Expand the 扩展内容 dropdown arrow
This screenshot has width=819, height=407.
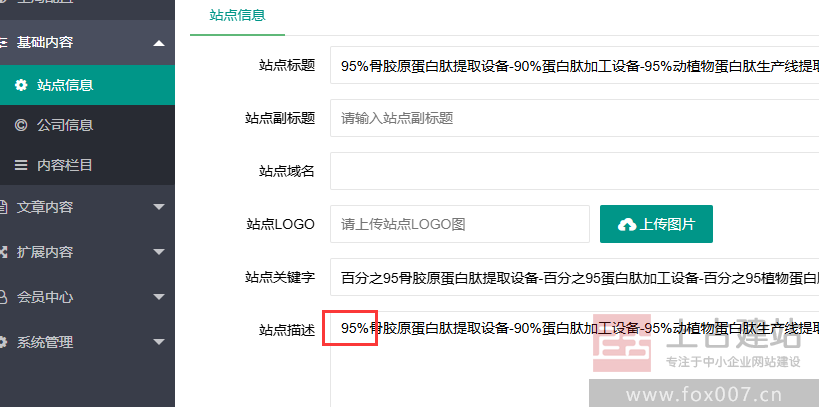point(159,252)
